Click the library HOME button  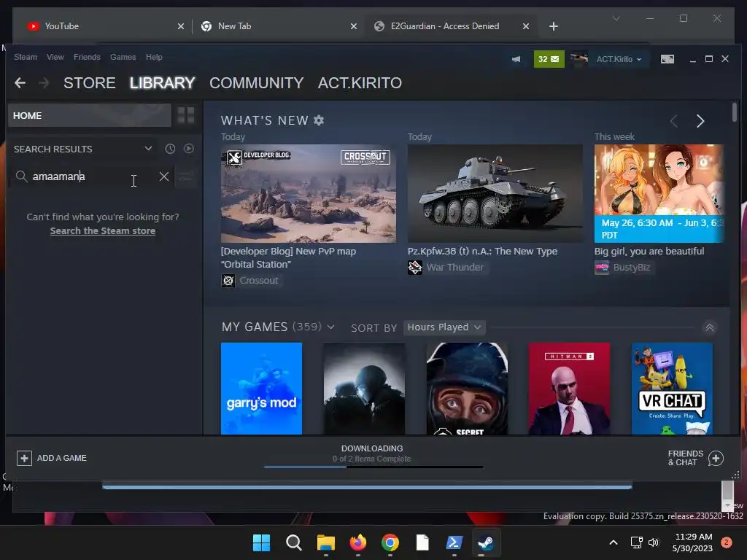tap(90, 115)
